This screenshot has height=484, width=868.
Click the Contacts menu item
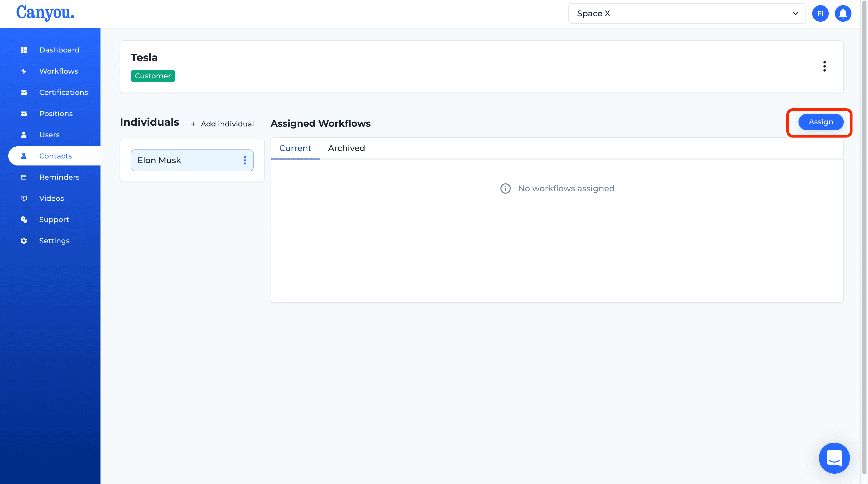[x=55, y=156]
